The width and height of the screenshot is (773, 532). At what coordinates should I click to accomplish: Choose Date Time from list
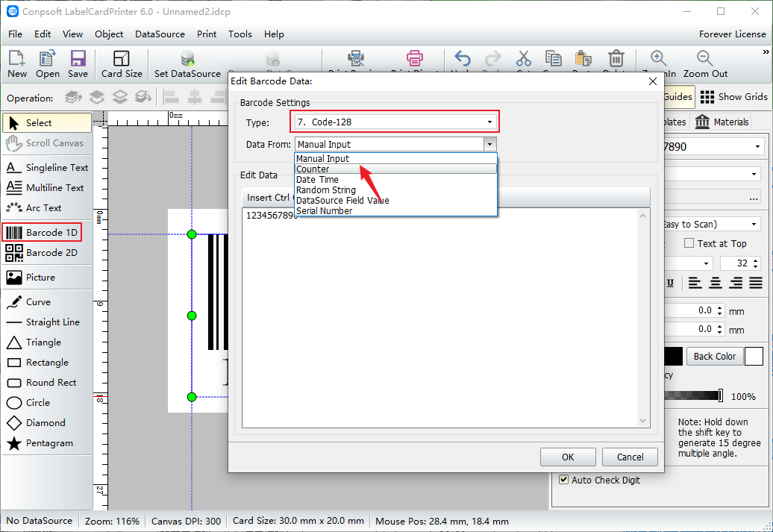tap(395, 180)
